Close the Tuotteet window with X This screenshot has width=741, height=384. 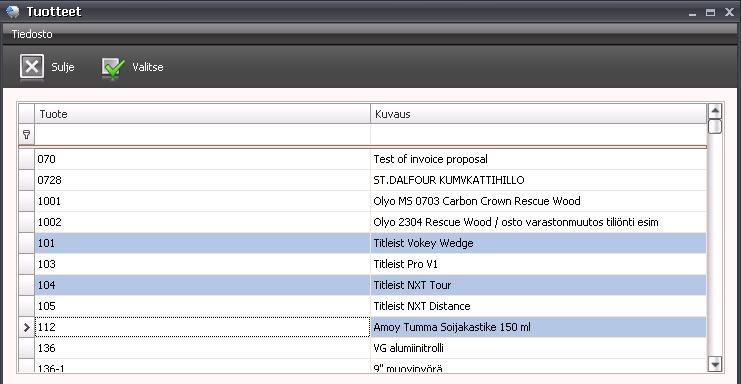[729, 12]
